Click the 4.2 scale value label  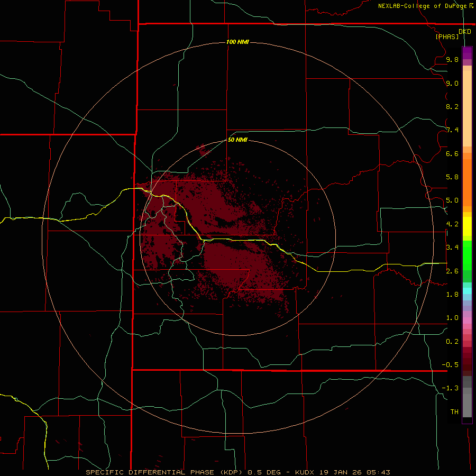[x=452, y=224]
